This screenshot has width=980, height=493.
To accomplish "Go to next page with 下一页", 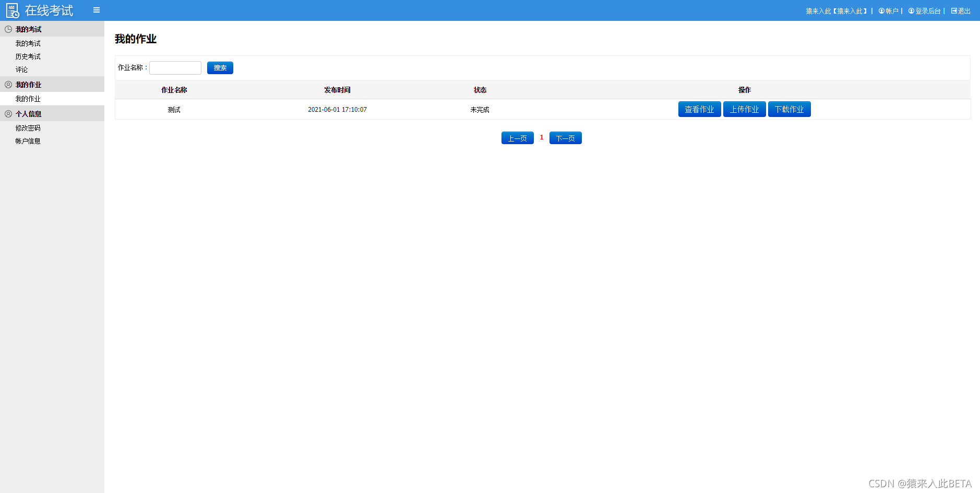I will (565, 138).
